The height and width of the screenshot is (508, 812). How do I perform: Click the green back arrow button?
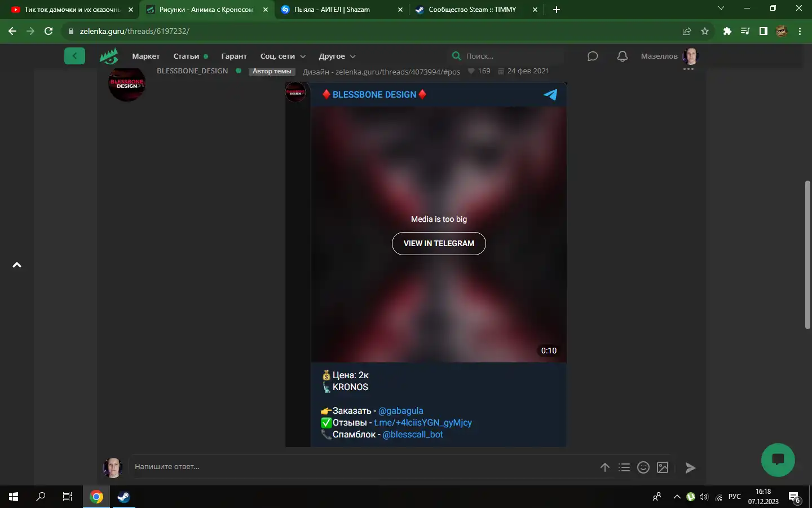(74, 56)
